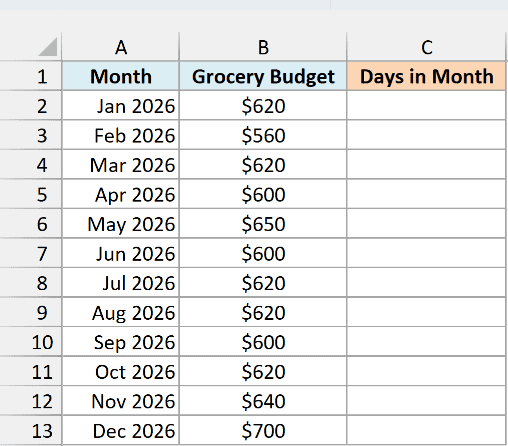Image resolution: width=508 pixels, height=446 pixels.
Task: Click the $560 budget cell
Action: (x=263, y=135)
